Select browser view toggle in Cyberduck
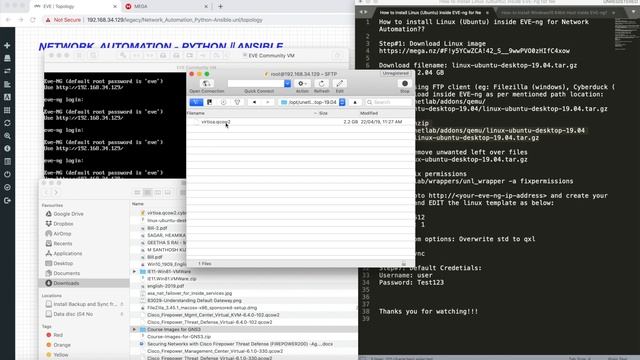The image size is (640, 360). point(196,102)
